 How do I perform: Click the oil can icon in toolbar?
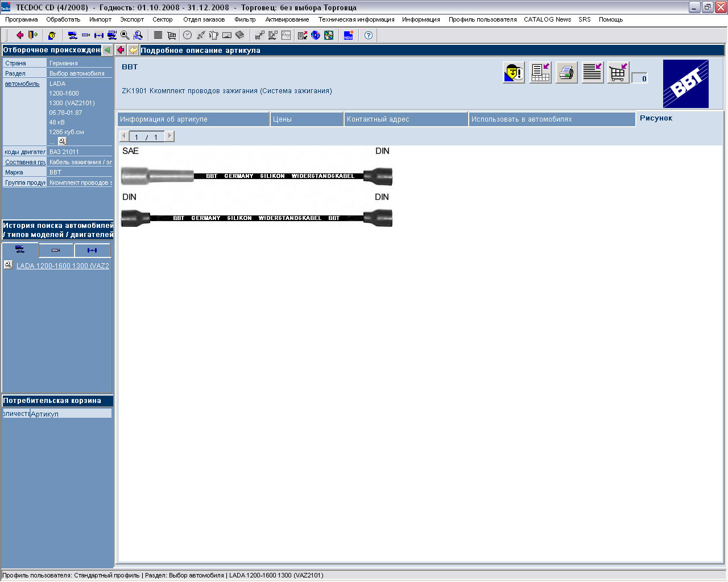214,35
